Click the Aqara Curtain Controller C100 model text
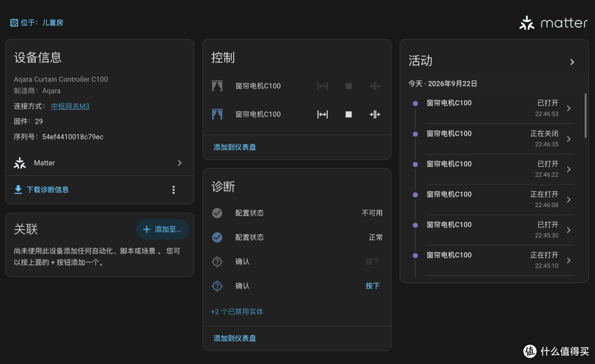Screen dimensions: 595x364 pyautogui.click(x=61, y=79)
